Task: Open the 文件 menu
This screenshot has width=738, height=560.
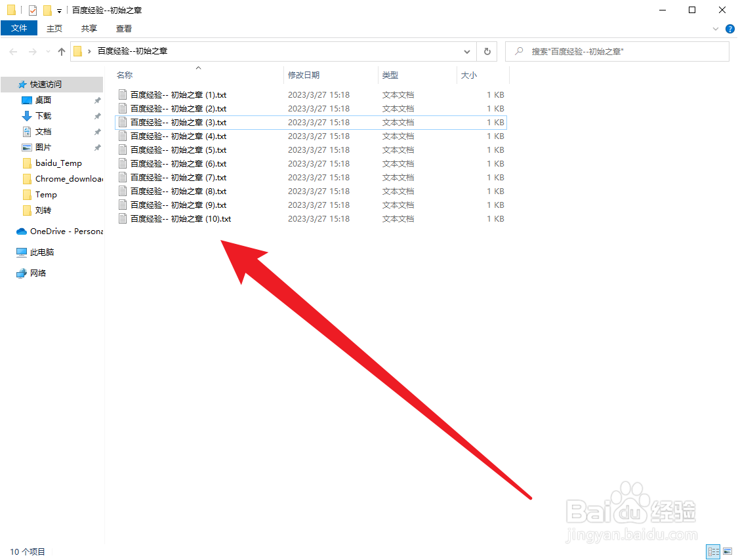Action: tap(19, 28)
